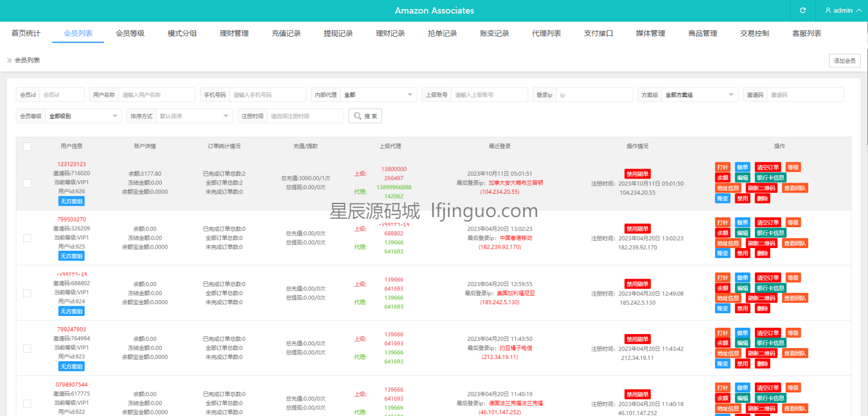Click 禁用刷单 for user 0798907544
Image resolution: width=868 pixels, height=416 pixels.
[637, 394]
